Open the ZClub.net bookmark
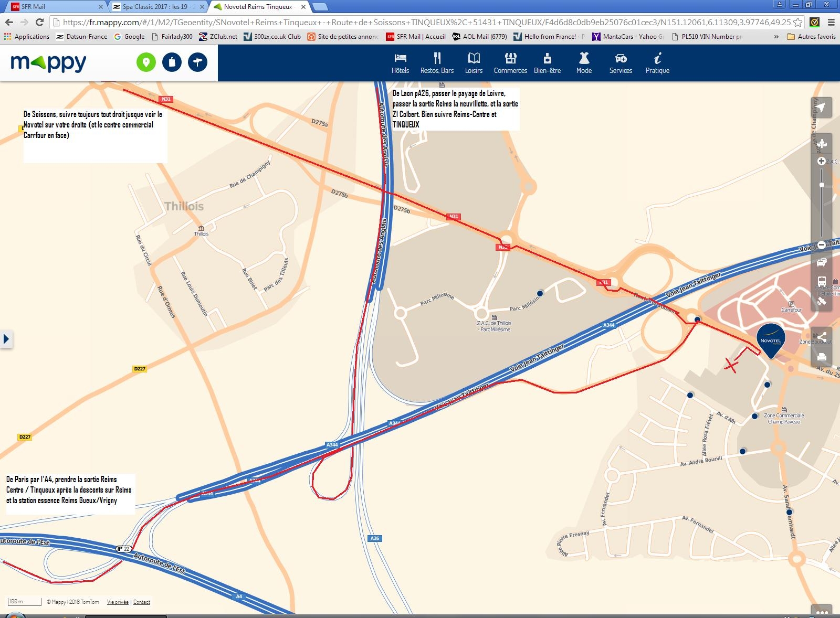Screen dimensions: 840x618 [218, 37]
